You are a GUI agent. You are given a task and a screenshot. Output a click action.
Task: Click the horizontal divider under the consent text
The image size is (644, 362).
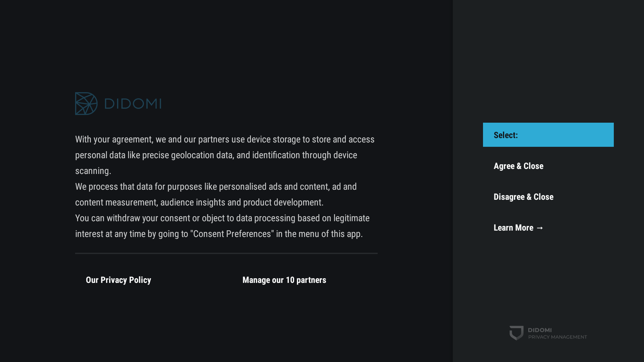226,253
